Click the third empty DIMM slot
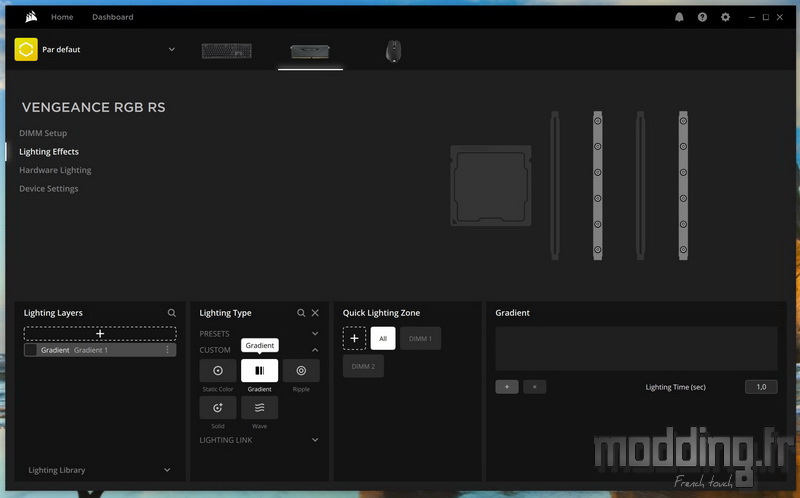800x498 pixels. (x=640, y=186)
